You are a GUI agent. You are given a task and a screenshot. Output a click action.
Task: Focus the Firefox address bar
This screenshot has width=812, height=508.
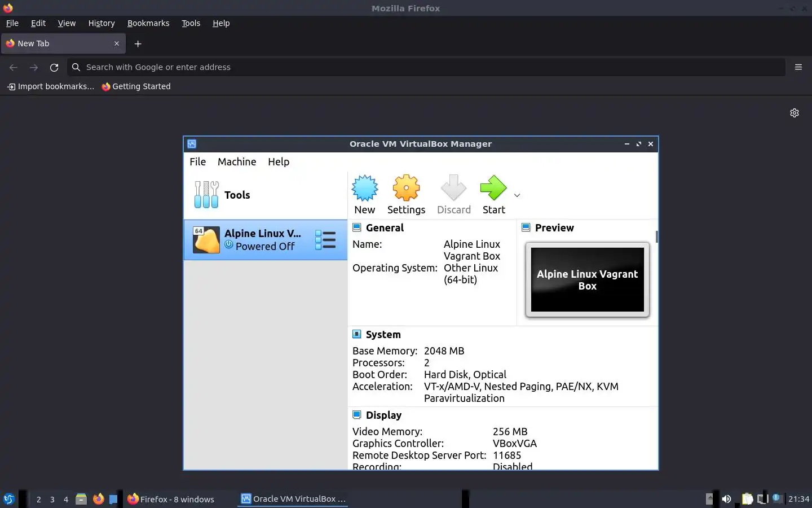click(426, 67)
